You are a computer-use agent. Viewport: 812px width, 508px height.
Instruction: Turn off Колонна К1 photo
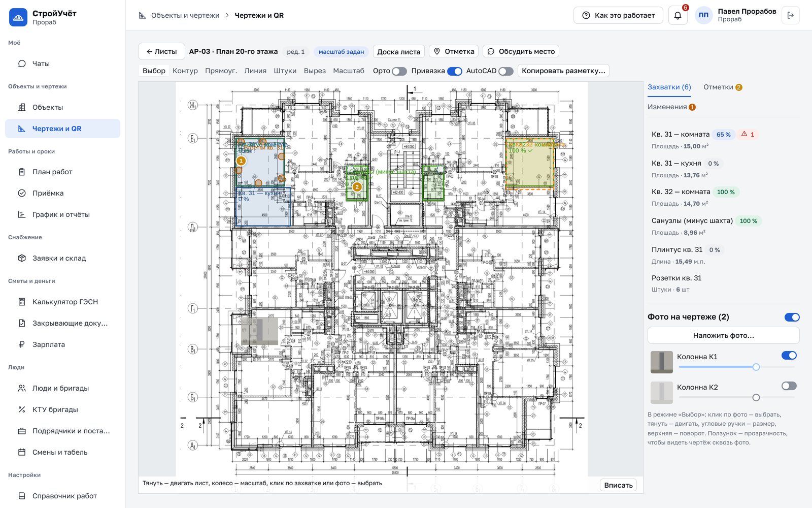tap(789, 356)
